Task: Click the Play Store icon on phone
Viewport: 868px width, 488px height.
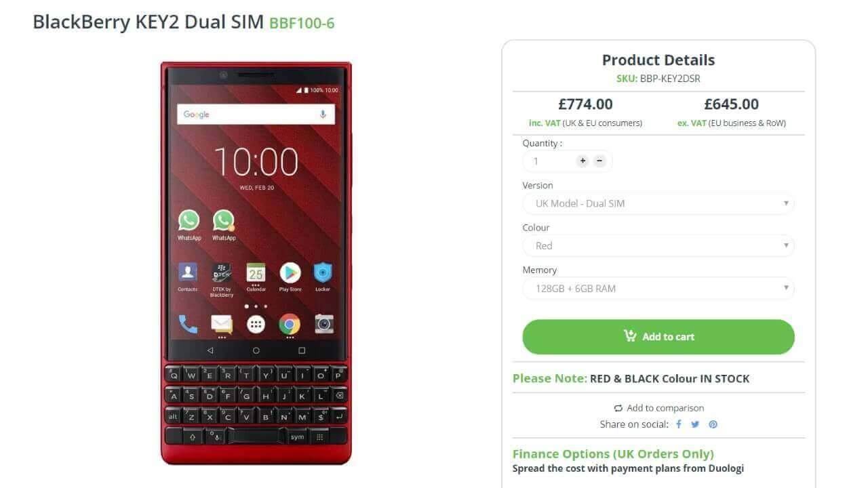Action: (x=290, y=272)
